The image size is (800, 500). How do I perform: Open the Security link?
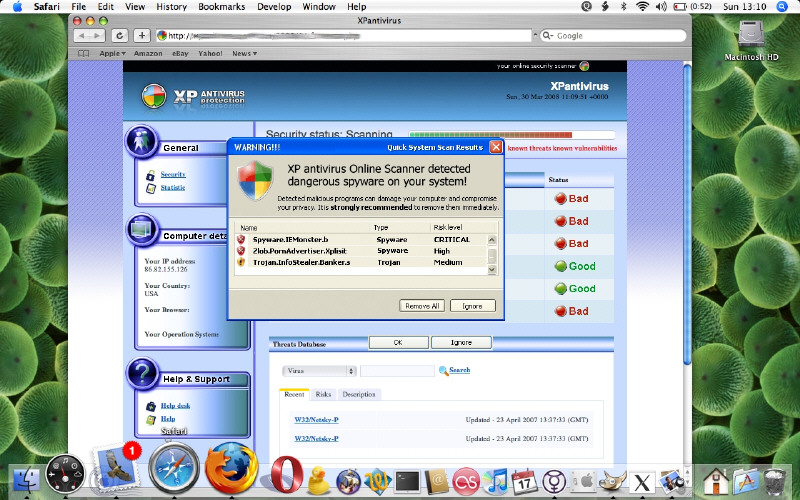[173, 174]
